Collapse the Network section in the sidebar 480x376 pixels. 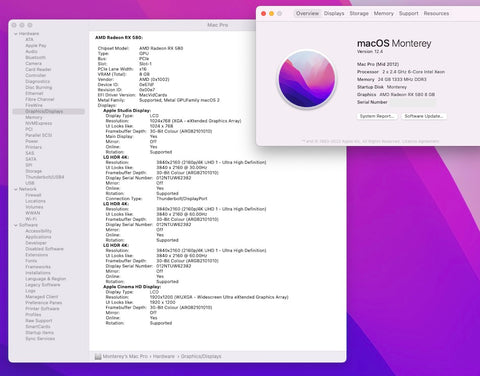pyautogui.click(x=15, y=189)
